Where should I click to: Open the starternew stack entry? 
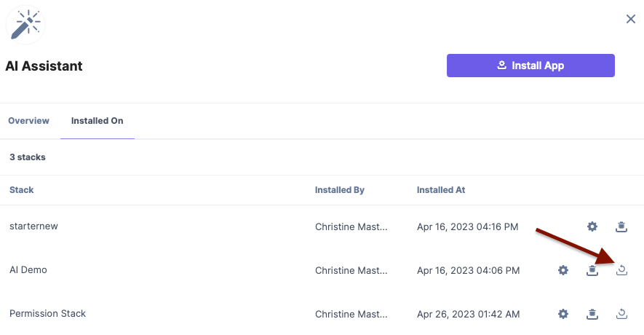point(33,226)
